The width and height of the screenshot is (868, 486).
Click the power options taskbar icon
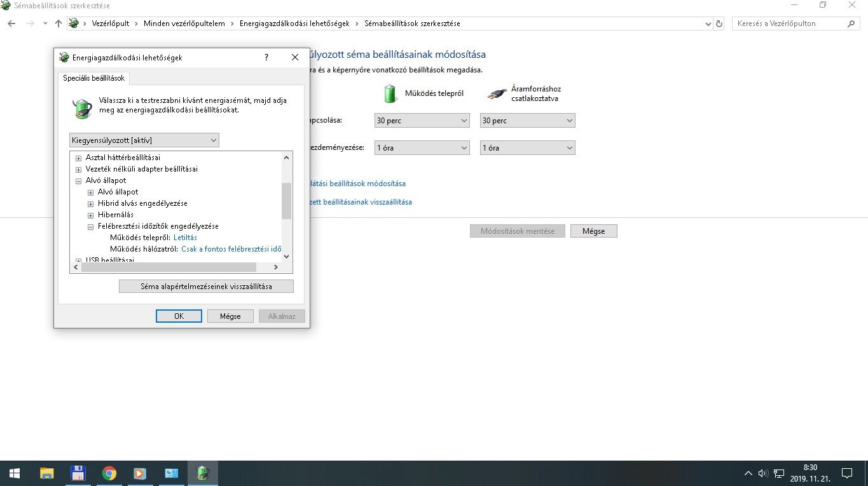tap(202, 473)
